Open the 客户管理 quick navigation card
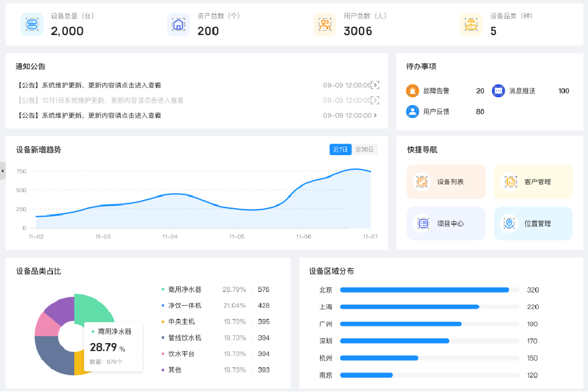The image size is (588, 392). click(533, 182)
